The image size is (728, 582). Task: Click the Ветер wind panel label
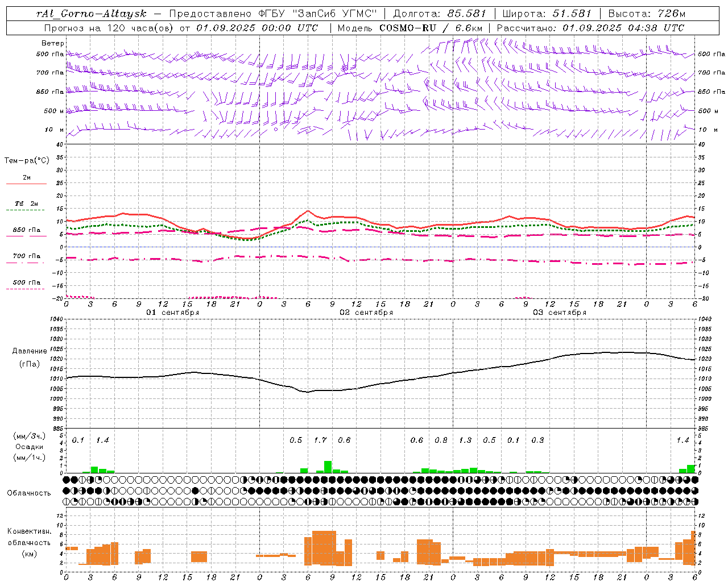click(x=52, y=43)
